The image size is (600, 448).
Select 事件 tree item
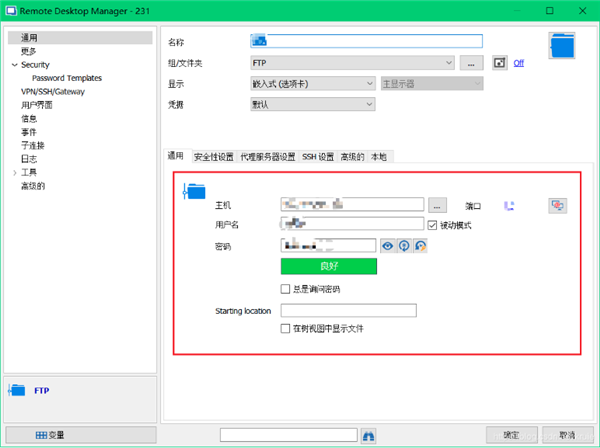tap(29, 132)
